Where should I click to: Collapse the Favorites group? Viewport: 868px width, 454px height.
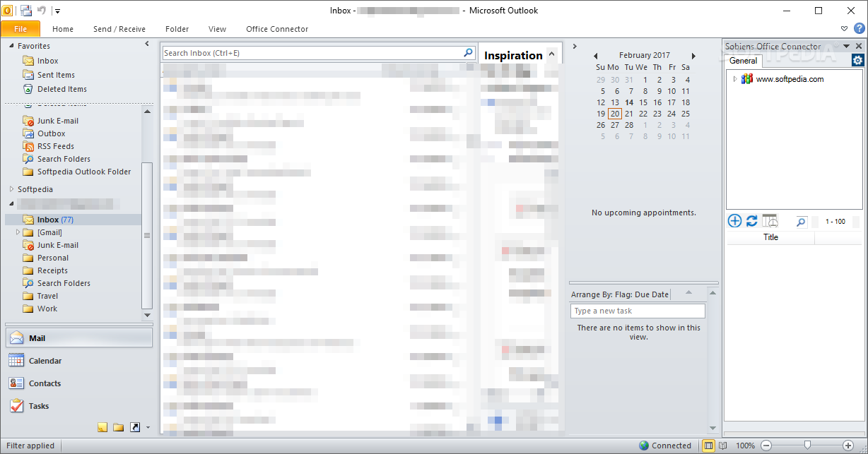(11, 46)
